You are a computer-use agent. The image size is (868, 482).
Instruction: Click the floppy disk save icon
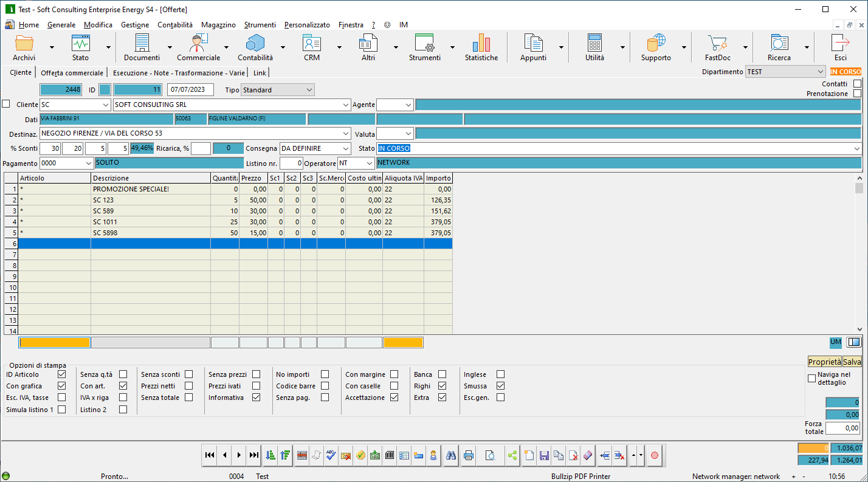(x=544, y=455)
